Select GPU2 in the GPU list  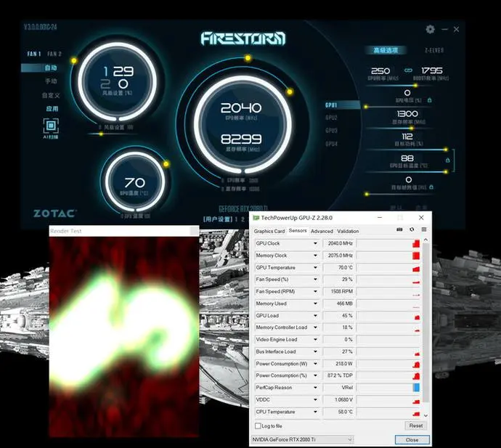(x=331, y=118)
